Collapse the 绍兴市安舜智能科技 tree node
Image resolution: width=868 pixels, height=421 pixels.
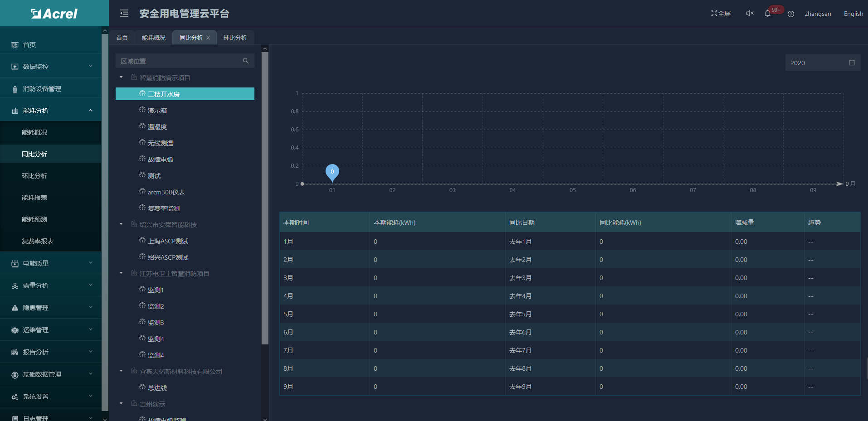click(121, 224)
